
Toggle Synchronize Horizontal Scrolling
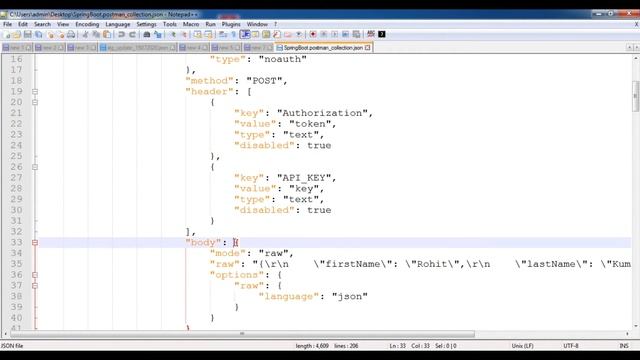coord(208,34)
